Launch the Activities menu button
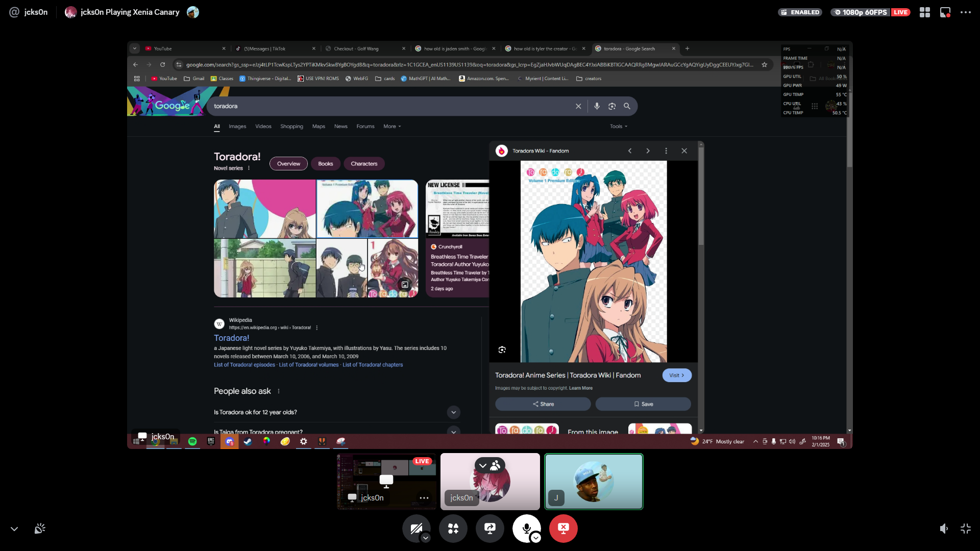The width and height of the screenshot is (980, 551). (453, 529)
